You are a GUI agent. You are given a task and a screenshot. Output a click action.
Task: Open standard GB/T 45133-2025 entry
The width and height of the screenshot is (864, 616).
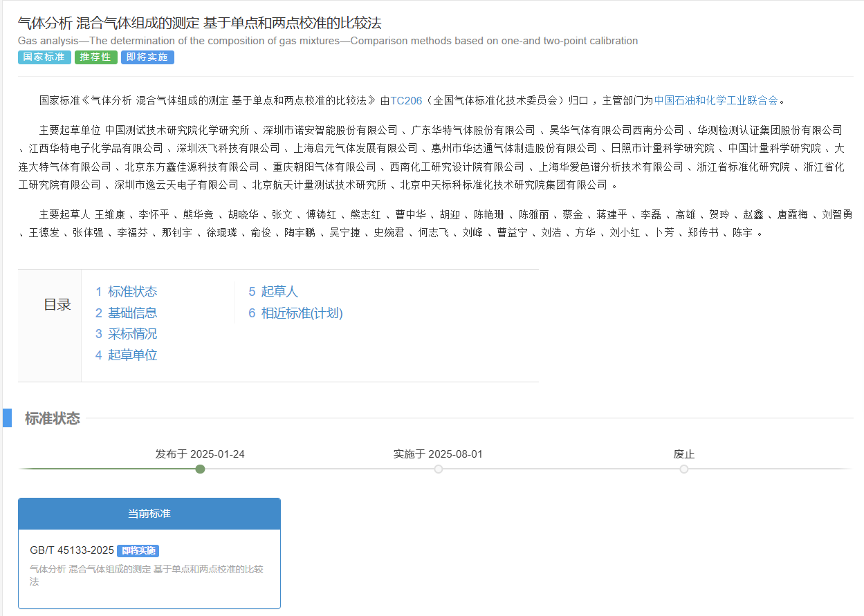tap(72, 551)
